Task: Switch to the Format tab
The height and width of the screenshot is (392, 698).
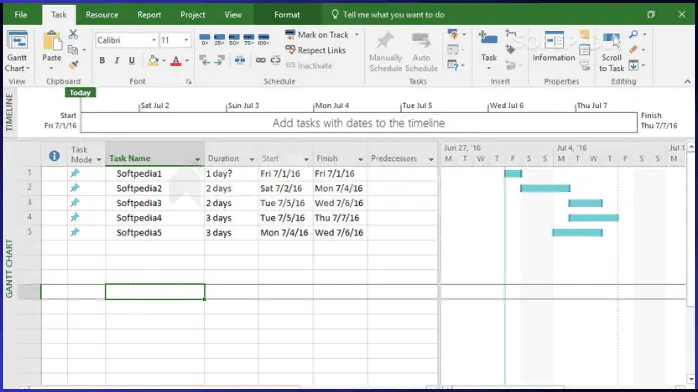Action: click(x=287, y=15)
